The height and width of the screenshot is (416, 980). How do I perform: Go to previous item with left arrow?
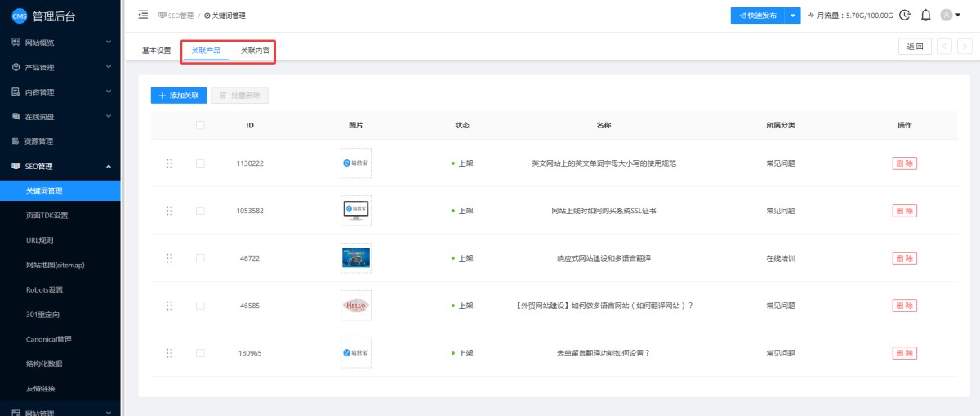click(x=944, y=47)
